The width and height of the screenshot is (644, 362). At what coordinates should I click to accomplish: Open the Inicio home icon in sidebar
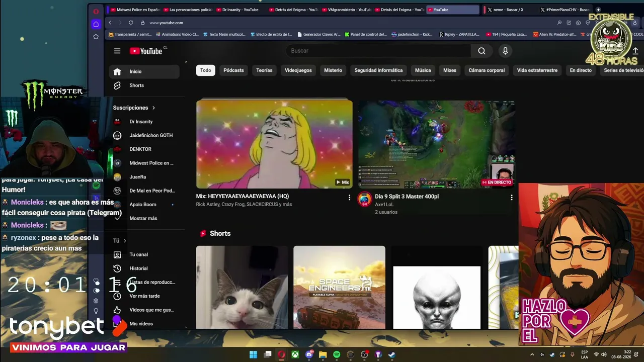pyautogui.click(x=117, y=71)
